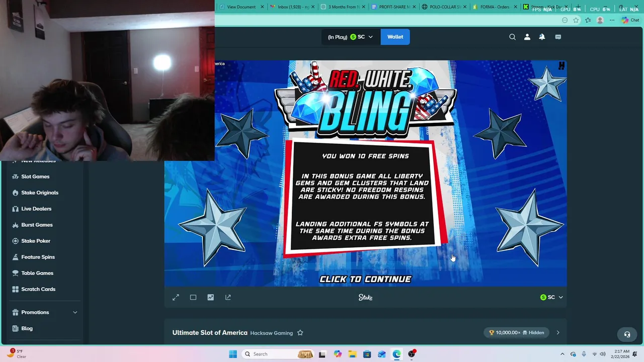Screen dimensions: 644x362
Task: Open taskbar clock showing 2:17 AM
Action: coord(622,354)
